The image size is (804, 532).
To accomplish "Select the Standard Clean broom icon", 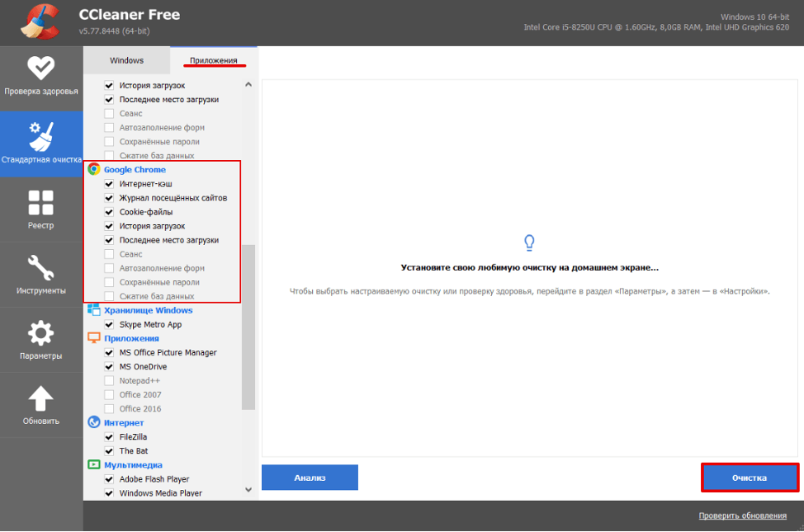I will (x=40, y=133).
